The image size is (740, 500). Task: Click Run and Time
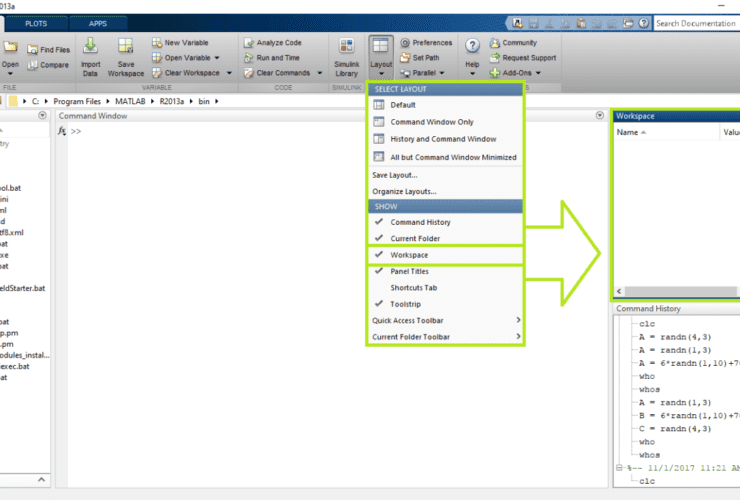[272, 58]
